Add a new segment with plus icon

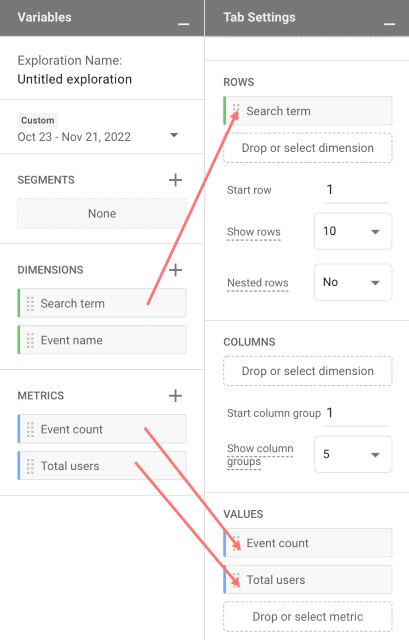click(x=176, y=180)
